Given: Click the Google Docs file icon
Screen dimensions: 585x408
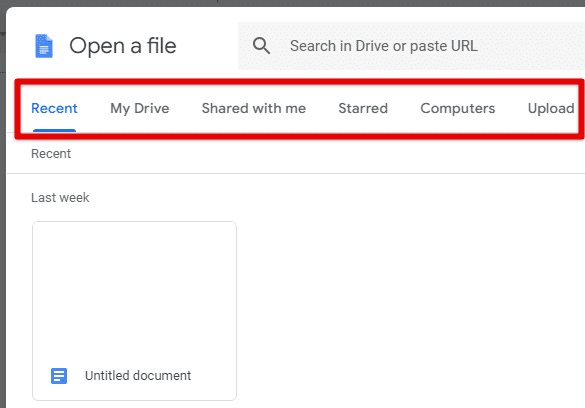Looking at the screenshot, I should (44, 46).
